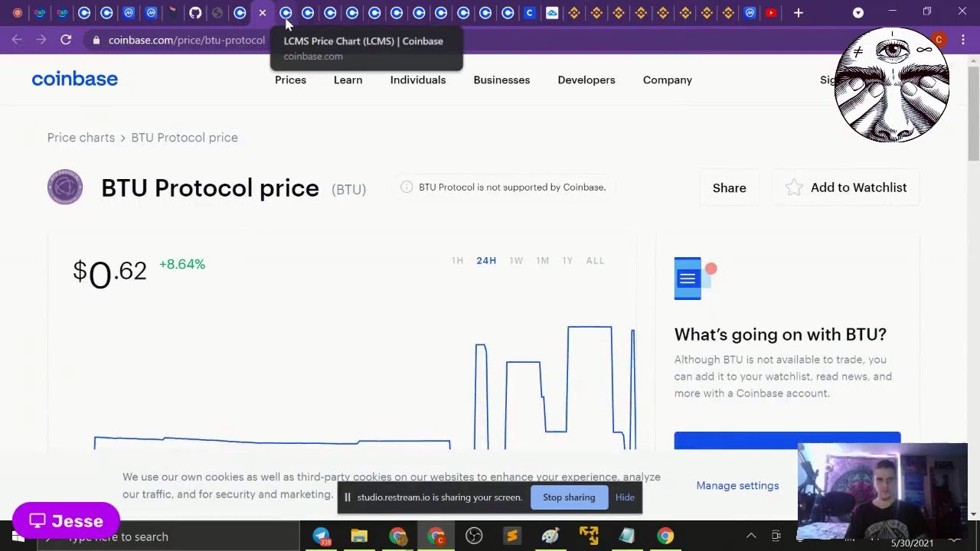Click the Share button
This screenshot has height=551, width=980.
click(x=729, y=187)
